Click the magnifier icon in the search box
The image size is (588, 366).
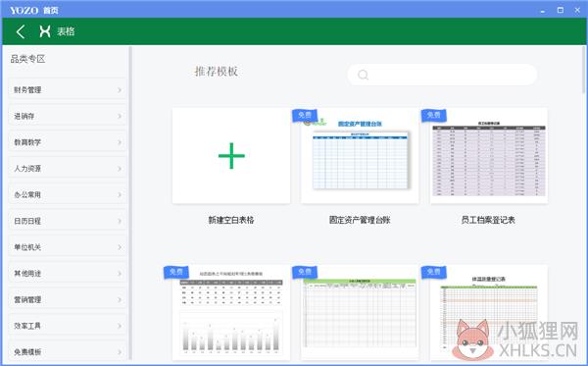363,75
